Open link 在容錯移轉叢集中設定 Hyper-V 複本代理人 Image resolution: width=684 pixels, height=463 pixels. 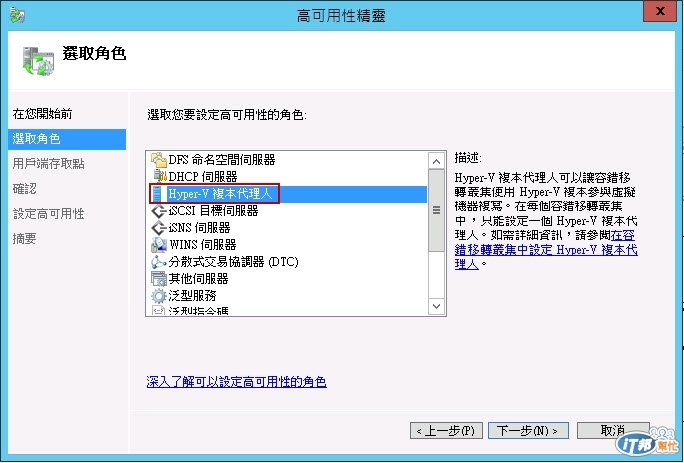pos(546,250)
